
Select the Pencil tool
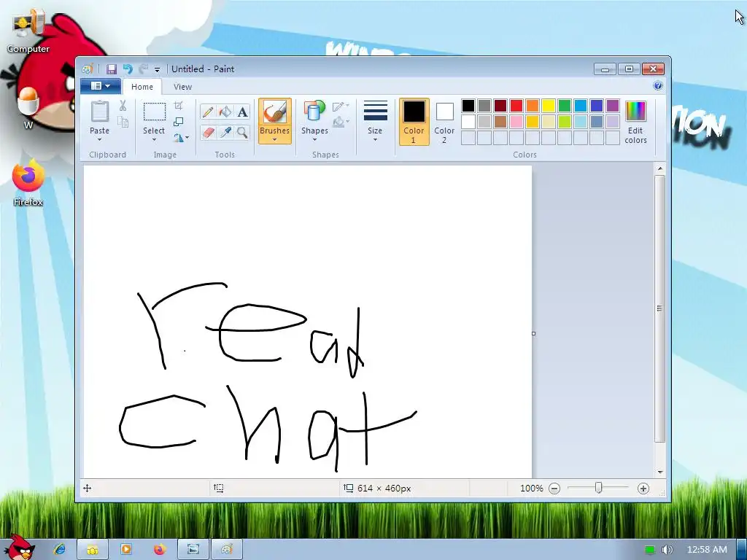(208, 112)
